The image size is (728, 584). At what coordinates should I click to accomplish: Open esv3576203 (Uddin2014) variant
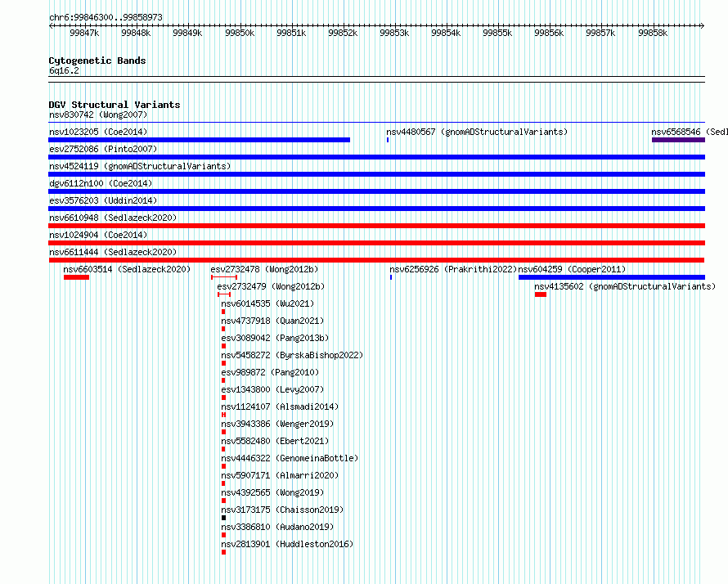(103, 200)
